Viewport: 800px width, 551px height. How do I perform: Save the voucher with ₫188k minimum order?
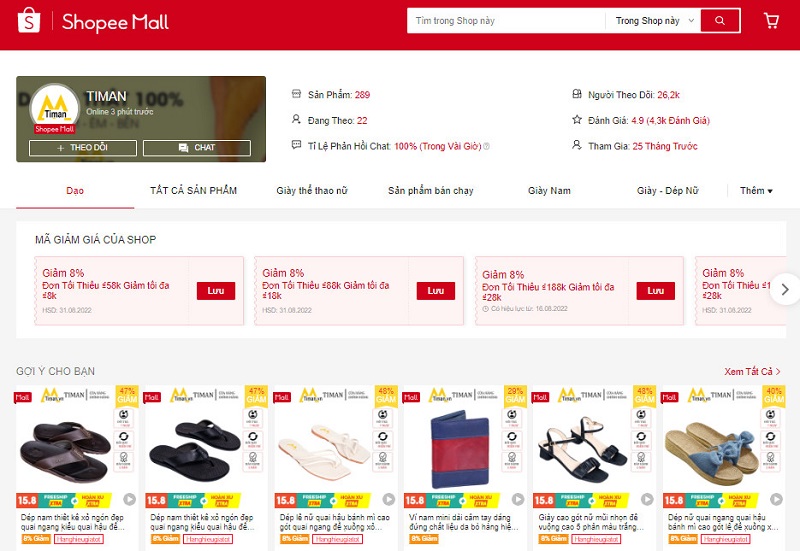(x=656, y=291)
